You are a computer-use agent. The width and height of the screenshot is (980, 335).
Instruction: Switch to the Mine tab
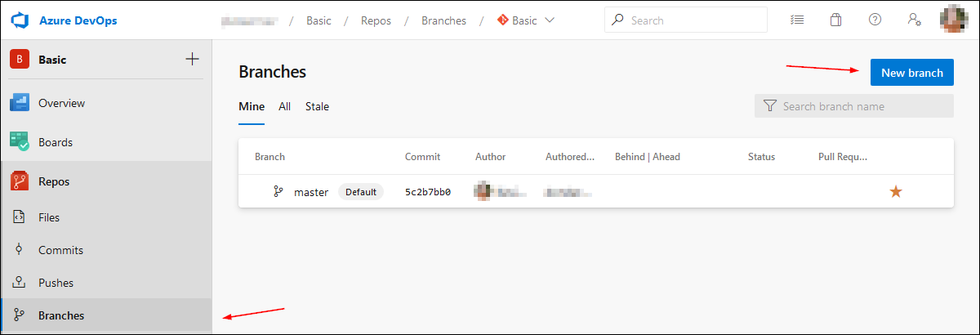(252, 106)
